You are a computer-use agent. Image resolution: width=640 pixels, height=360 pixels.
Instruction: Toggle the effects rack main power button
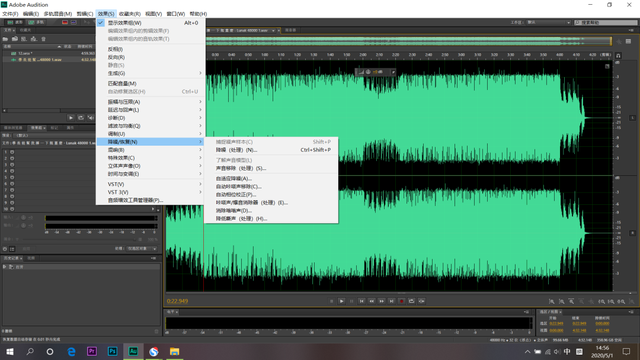(x=5, y=249)
